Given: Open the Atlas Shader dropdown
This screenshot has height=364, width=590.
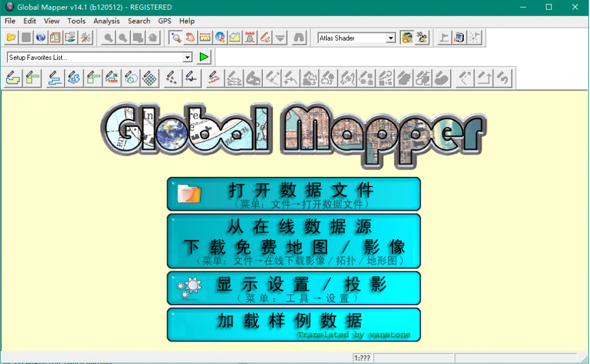Looking at the screenshot, I should point(391,38).
